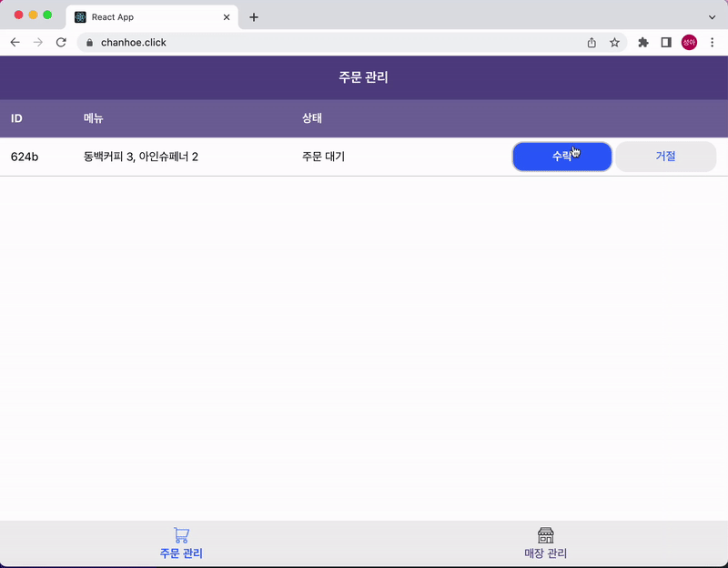Click the shopping cart icon
Viewport: 728px width, 568px height.
click(x=181, y=535)
